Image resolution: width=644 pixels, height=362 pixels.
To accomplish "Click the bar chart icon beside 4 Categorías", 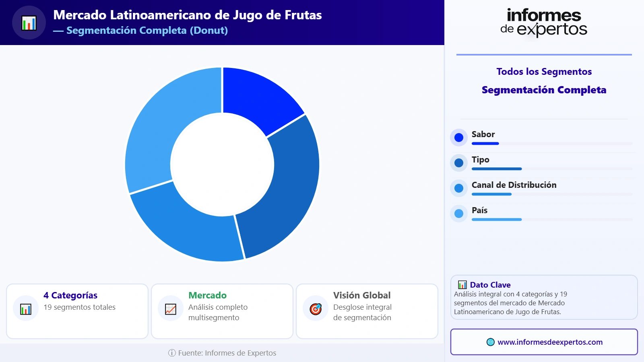I will pos(26,309).
